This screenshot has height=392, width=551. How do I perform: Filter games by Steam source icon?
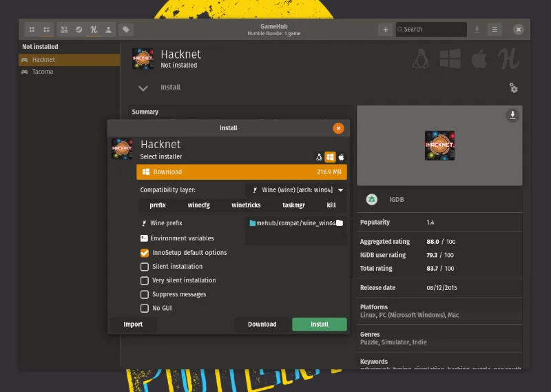point(79,30)
